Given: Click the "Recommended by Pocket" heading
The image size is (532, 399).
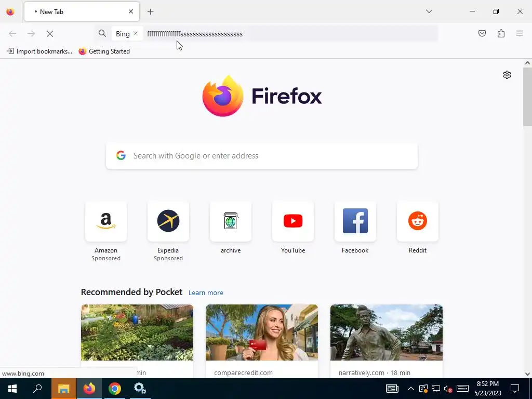Looking at the screenshot, I should pyautogui.click(x=131, y=292).
